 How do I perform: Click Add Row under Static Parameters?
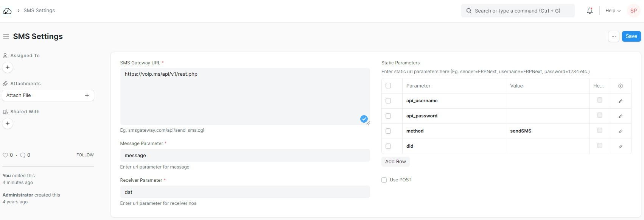pos(395,162)
